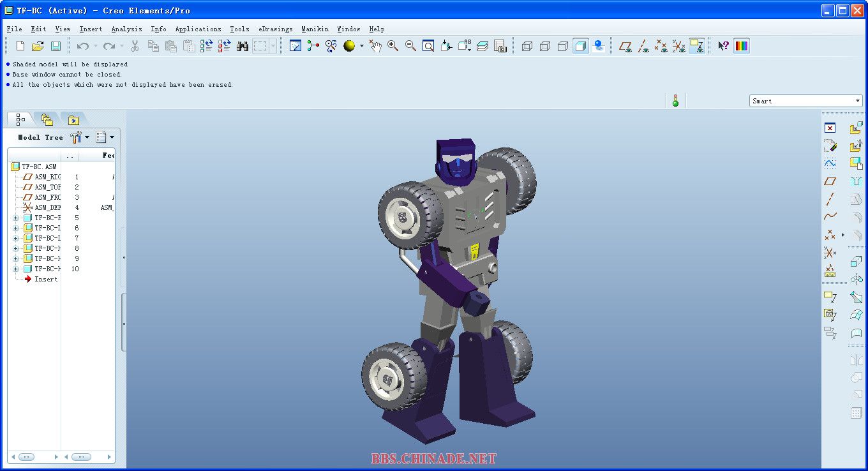Open the eDrawings menu
Screen dimensions: 868x471
coord(276,29)
